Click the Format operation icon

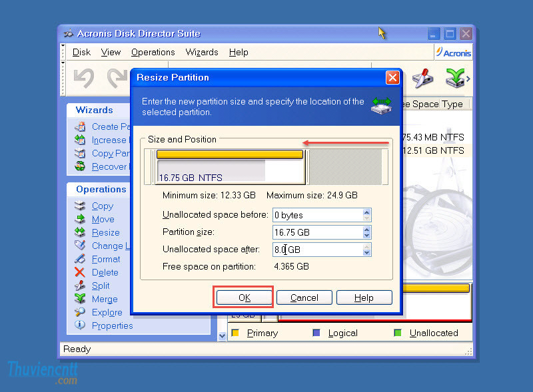pyautogui.click(x=80, y=259)
